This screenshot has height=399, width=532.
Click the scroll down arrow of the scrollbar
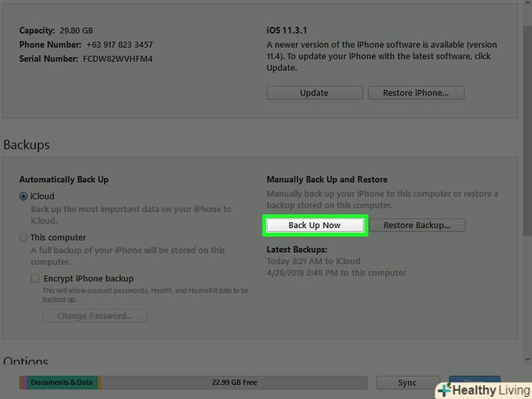[x=528, y=359]
